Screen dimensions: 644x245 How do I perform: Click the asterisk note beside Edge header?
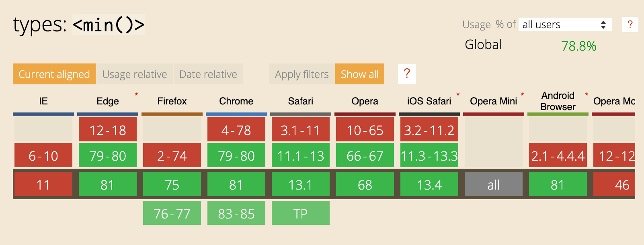click(x=136, y=95)
